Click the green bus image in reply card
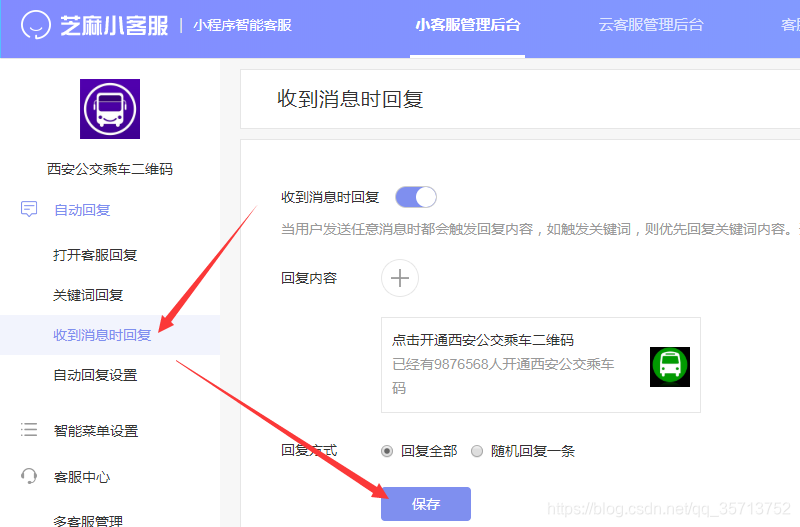The image size is (800, 527). [670, 367]
